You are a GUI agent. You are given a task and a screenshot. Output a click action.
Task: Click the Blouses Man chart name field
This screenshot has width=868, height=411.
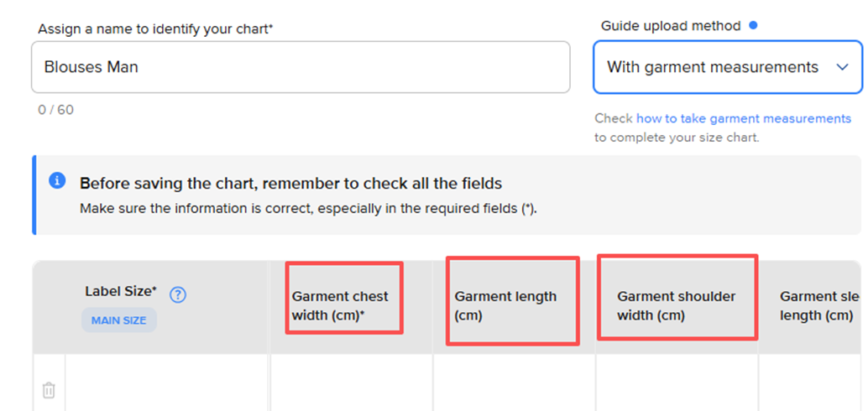301,67
